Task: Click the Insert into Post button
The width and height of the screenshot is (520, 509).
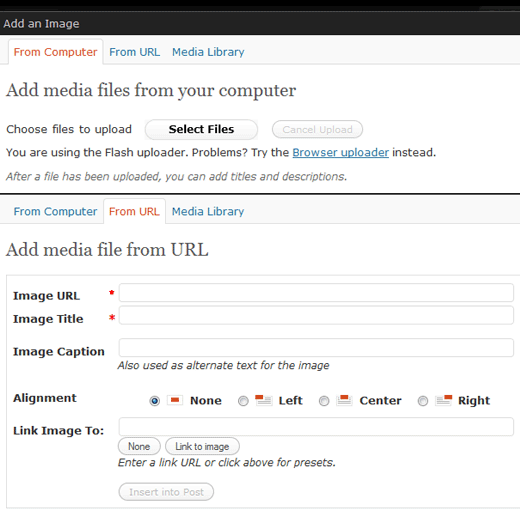Action: pyautogui.click(x=166, y=492)
